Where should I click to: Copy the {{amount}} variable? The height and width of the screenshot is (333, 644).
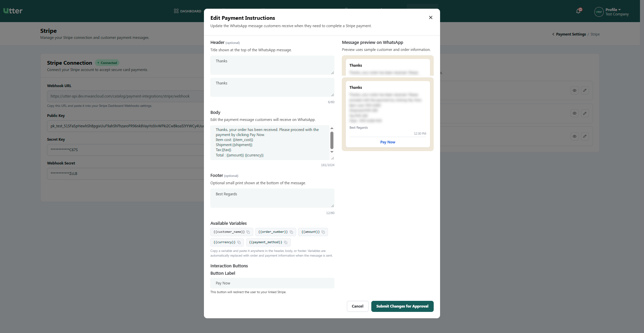323,232
